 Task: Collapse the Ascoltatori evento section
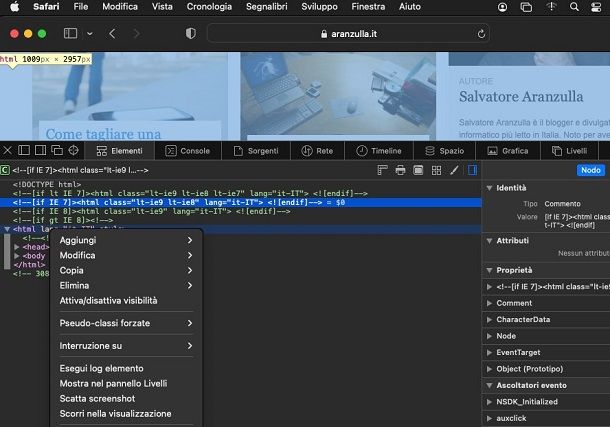[489, 385]
